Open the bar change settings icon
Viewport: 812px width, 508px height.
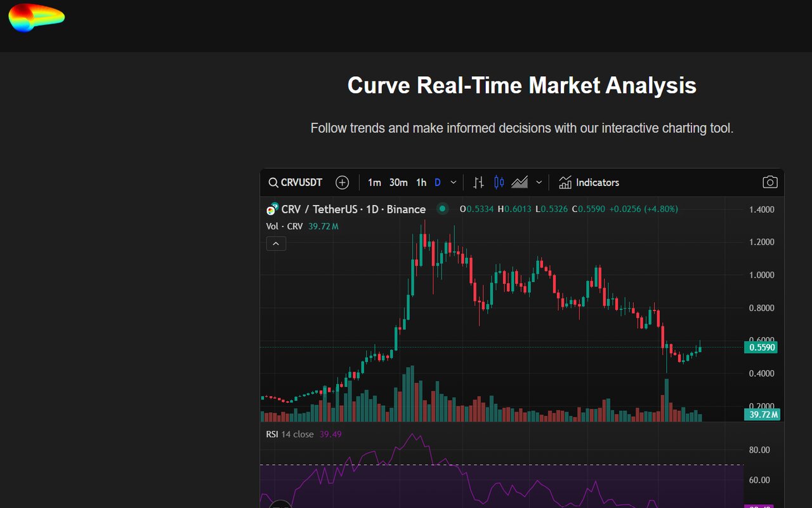(x=478, y=182)
